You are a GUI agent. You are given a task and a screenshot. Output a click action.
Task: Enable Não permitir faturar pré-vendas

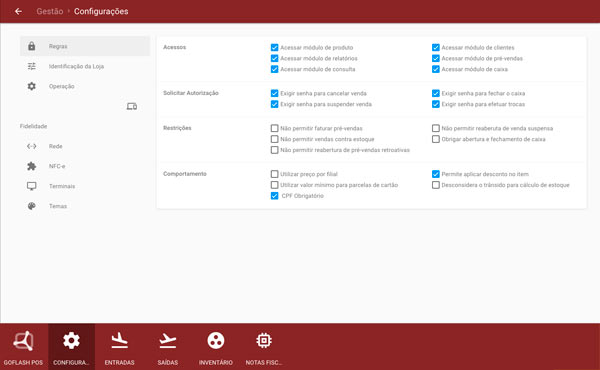(x=274, y=128)
